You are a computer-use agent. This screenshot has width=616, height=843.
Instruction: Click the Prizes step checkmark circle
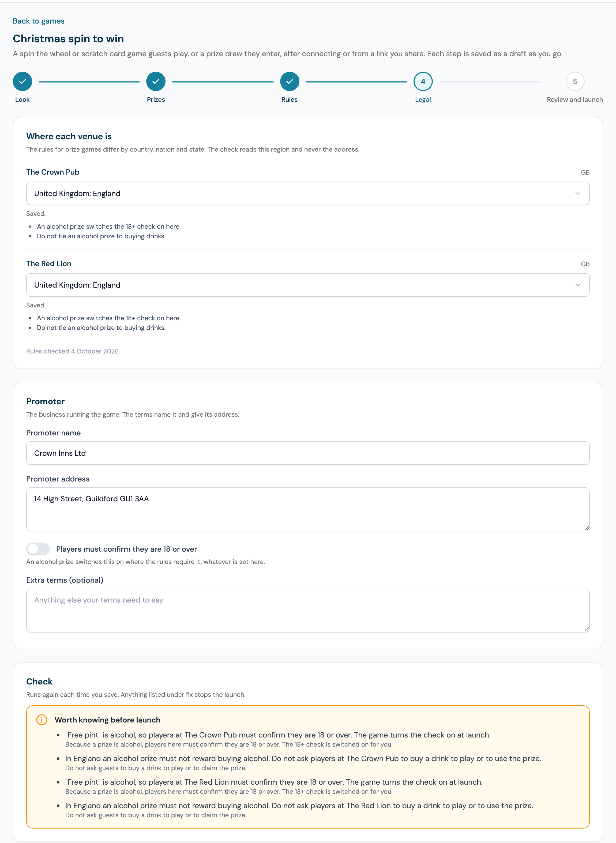[x=156, y=81]
